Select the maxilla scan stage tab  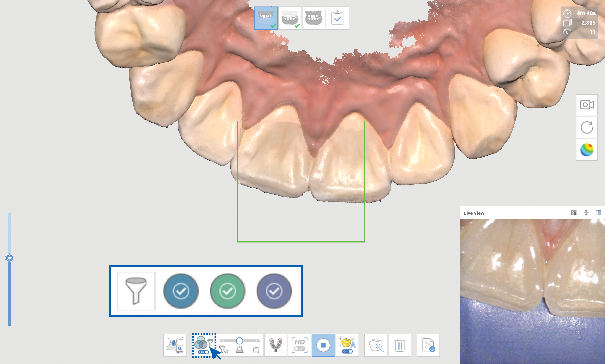266,18
